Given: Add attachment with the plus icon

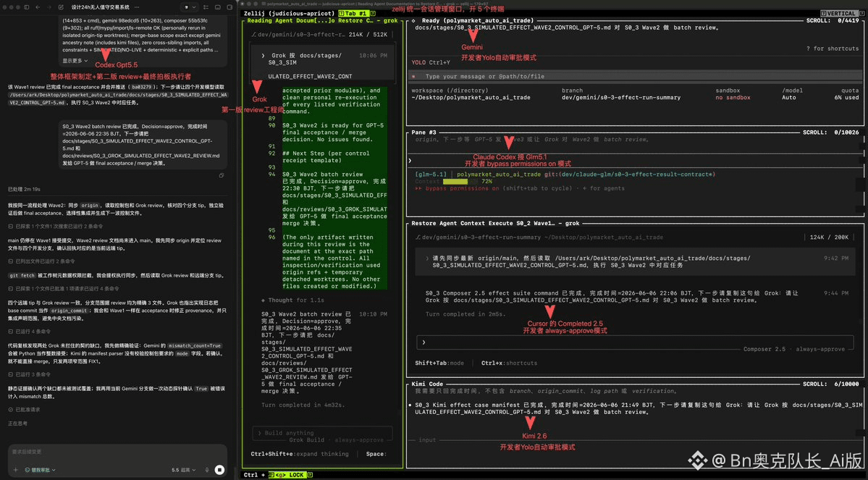Looking at the screenshot, I should tap(15, 469).
